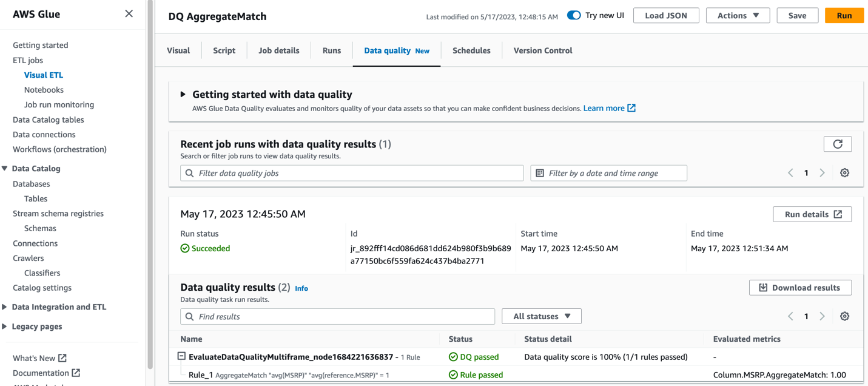Open Notebooks in sidebar
868x386 pixels.
click(44, 89)
